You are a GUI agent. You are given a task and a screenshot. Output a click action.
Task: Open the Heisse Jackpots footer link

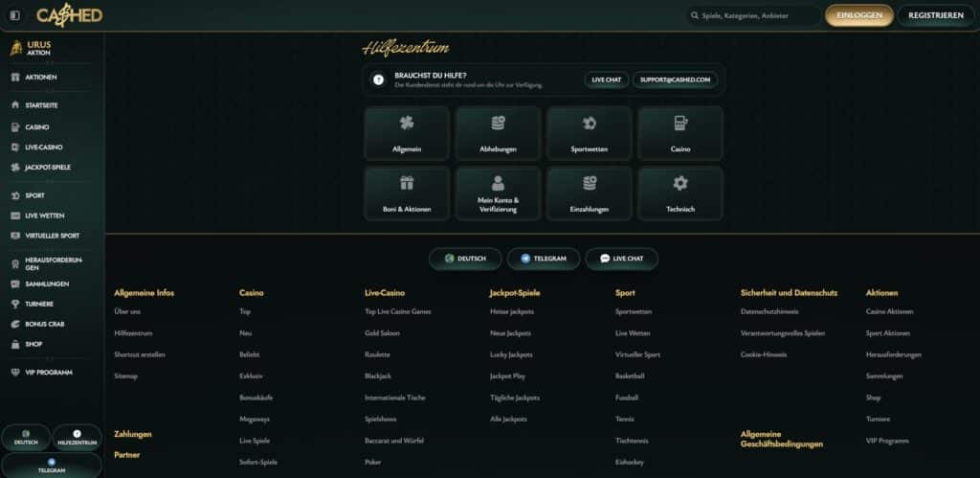pos(512,311)
